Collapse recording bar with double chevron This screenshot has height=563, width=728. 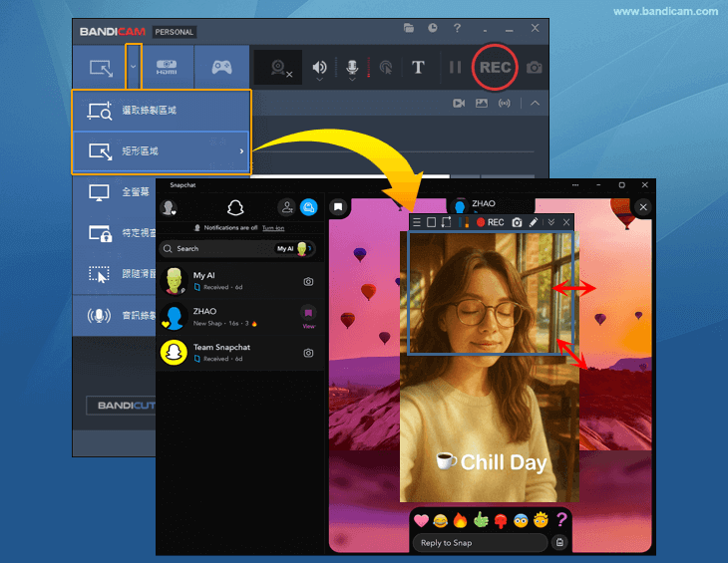point(551,222)
